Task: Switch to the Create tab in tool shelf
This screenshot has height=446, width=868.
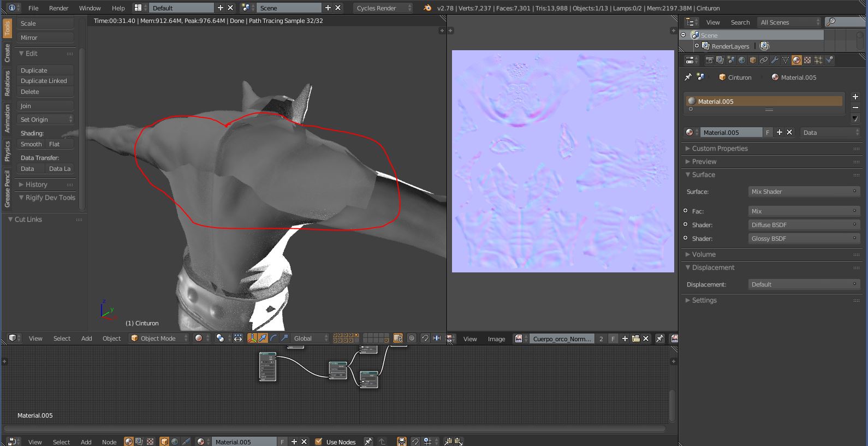Action: click(x=7, y=53)
